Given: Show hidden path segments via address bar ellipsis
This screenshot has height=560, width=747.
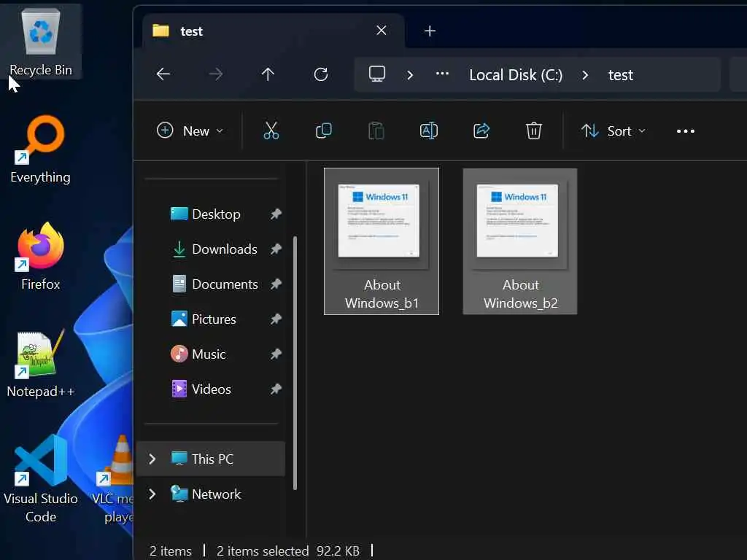Looking at the screenshot, I should tap(442, 74).
